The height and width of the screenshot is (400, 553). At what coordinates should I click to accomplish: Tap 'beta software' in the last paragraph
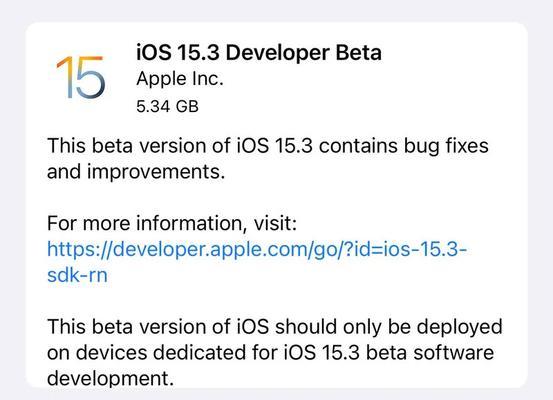click(x=430, y=352)
